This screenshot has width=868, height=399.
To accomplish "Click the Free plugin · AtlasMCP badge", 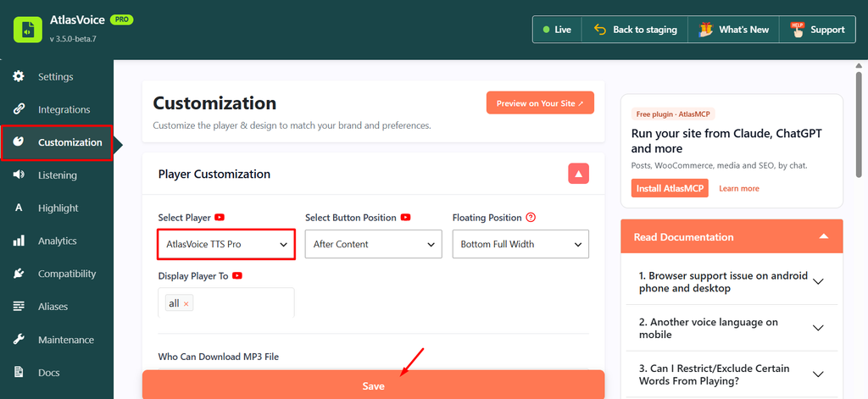I will click(x=674, y=114).
